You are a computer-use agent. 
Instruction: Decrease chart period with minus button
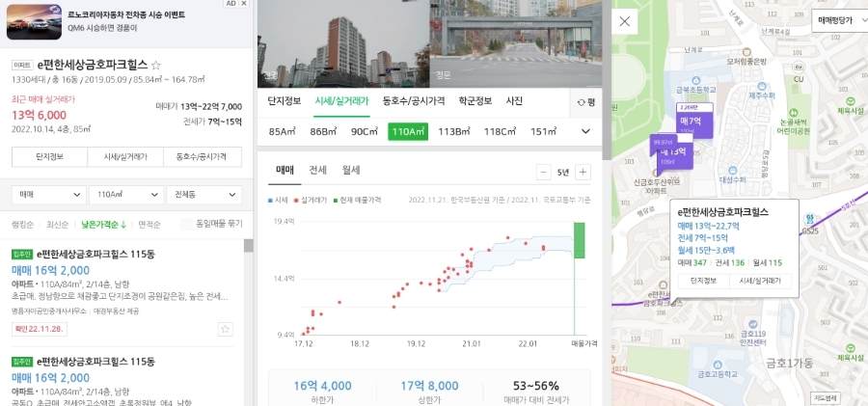click(x=544, y=173)
